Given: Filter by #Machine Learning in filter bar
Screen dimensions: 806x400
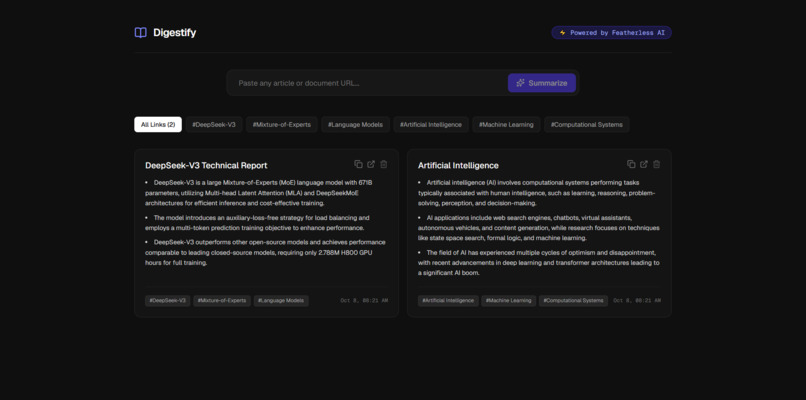Looking at the screenshot, I should (x=506, y=124).
